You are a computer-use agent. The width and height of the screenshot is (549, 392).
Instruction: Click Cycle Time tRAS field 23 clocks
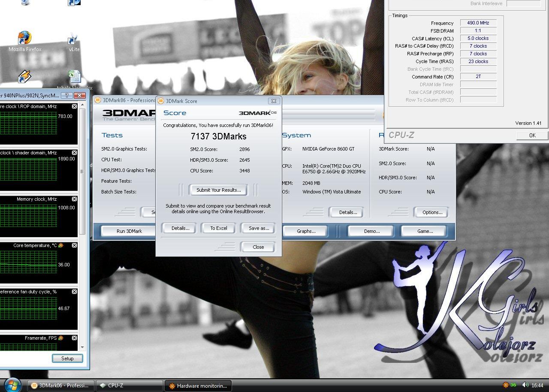(x=478, y=62)
